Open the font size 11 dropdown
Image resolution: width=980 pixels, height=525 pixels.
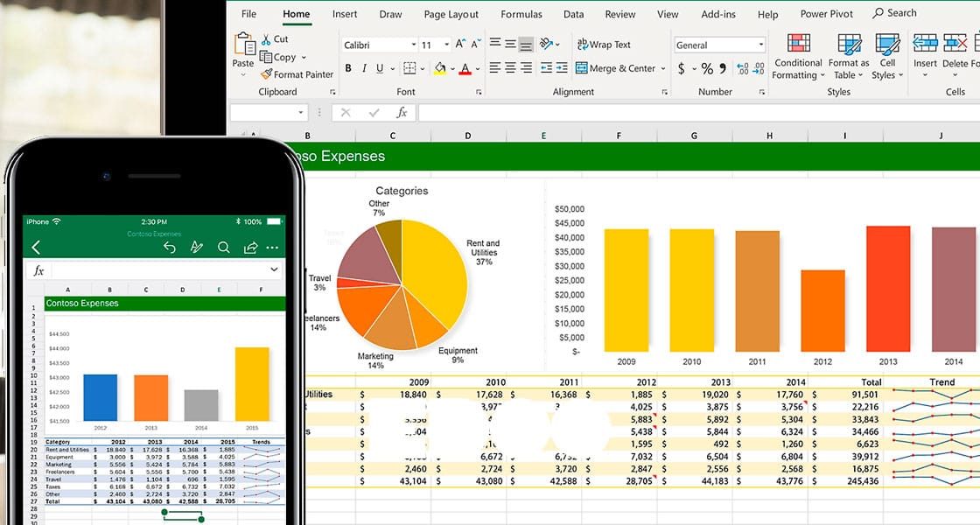(446, 45)
